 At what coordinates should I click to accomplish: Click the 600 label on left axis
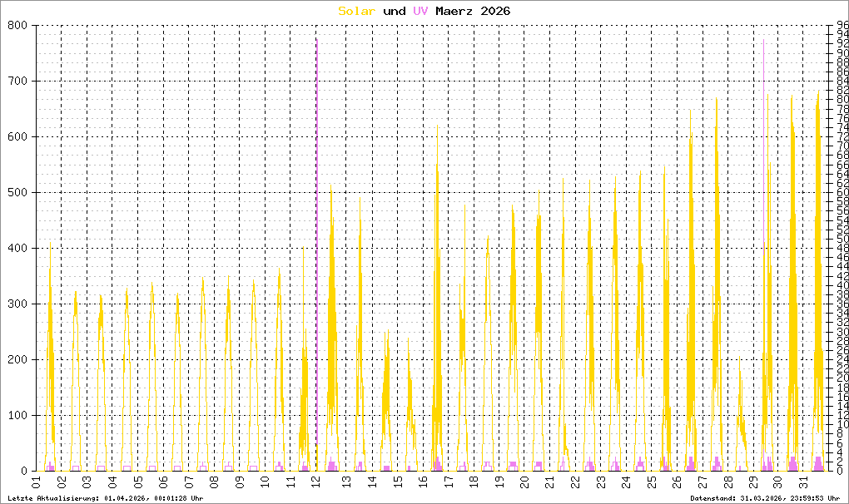point(17,137)
